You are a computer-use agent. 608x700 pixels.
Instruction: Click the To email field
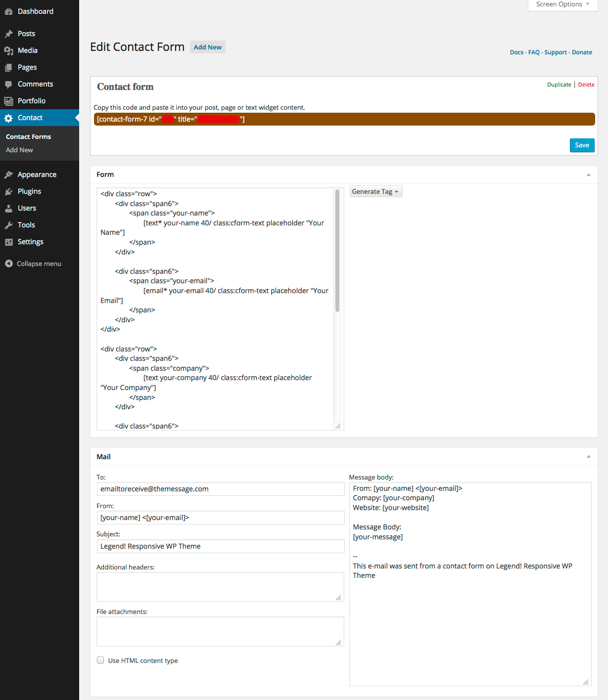click(x=221, y=489)
